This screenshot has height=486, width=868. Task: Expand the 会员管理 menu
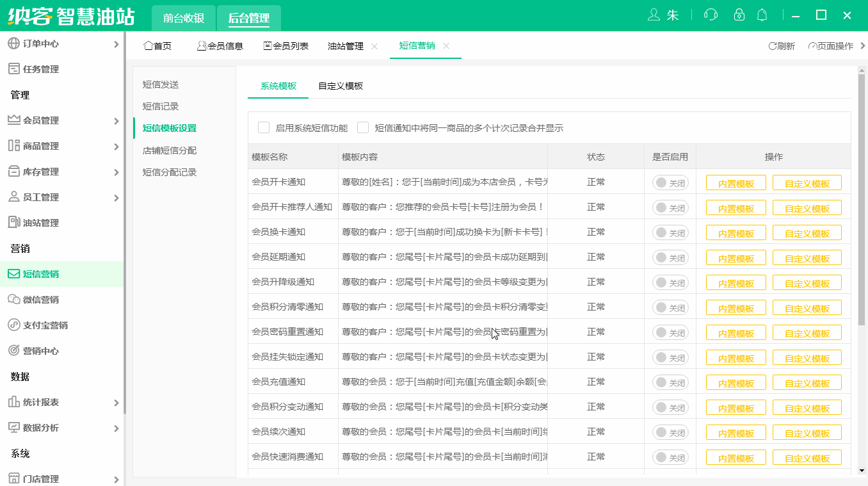click(13, 120)
